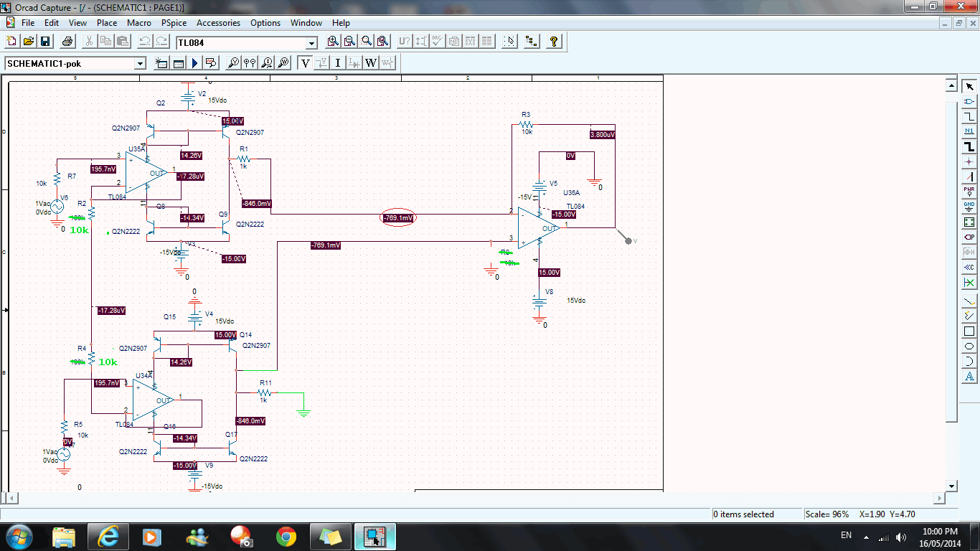The width and height of the screenshot is (980, 551).
Task: Click the U36A op-amp label
Action: click(572, 193)
